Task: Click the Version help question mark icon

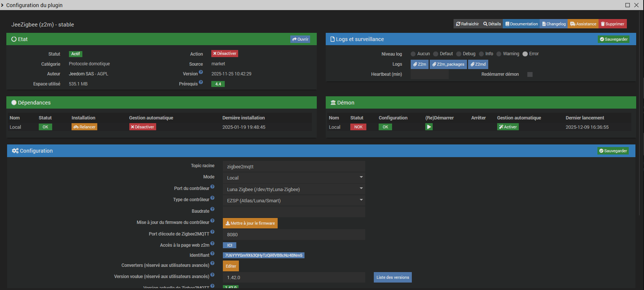Action: [201, 72]
